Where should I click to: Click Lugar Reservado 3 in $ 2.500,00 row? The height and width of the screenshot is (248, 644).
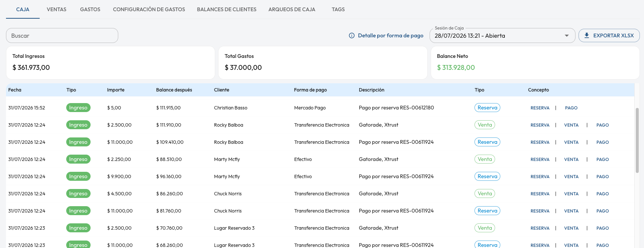[x=234, y=228]
